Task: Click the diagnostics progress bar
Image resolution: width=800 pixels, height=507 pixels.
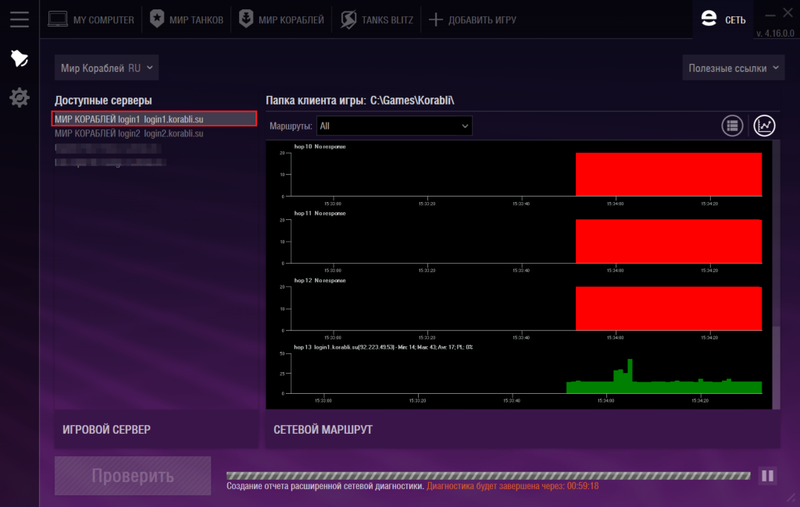Action: point(488,476)
